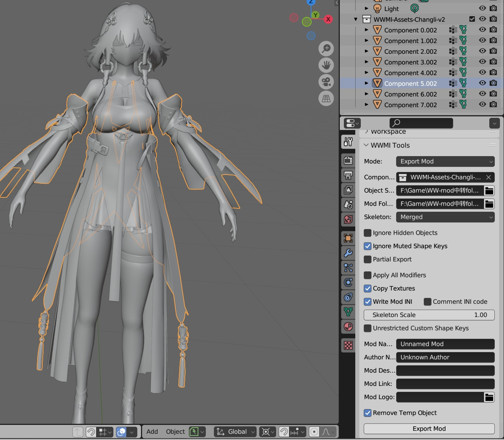Disable Ignore Muted Shape Keys
Image resolution: width=504 pixels, height=440 pixels.
point(367,246)
